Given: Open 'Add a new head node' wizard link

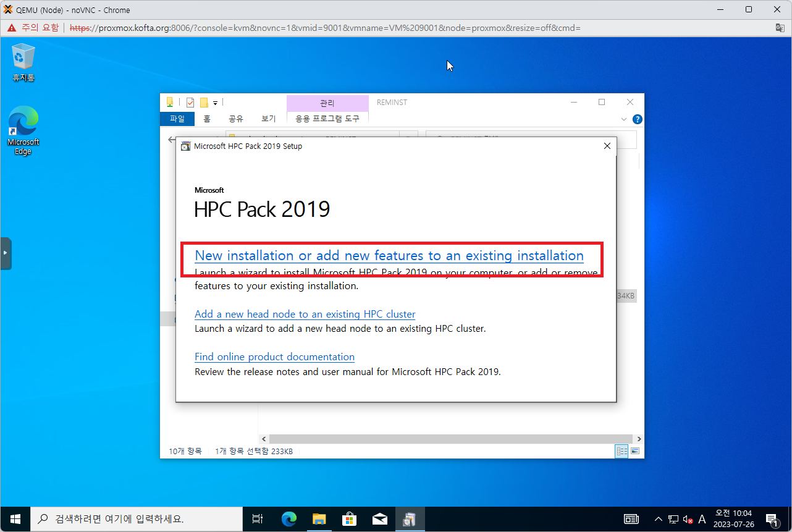Looking at the screenshot, I should tap(305, 314).
